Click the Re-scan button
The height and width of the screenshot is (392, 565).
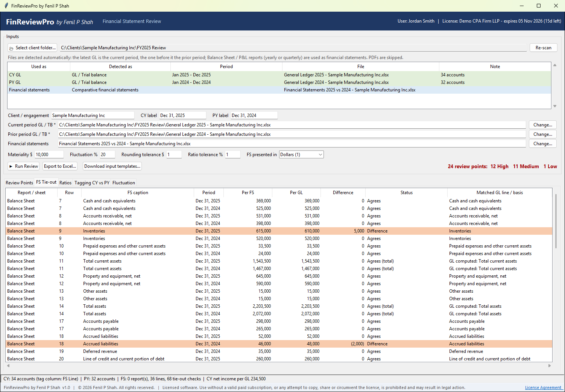coord(544,48)
